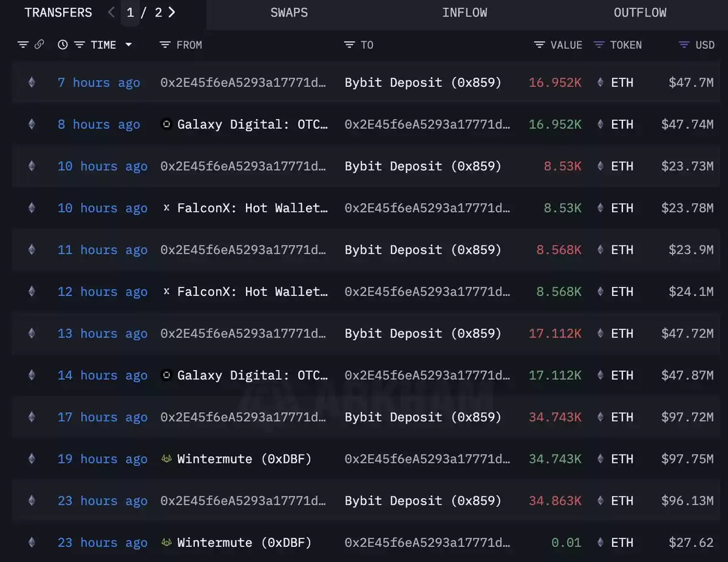
Task: Go to next transfers page arrow
Action: [172, 13]
